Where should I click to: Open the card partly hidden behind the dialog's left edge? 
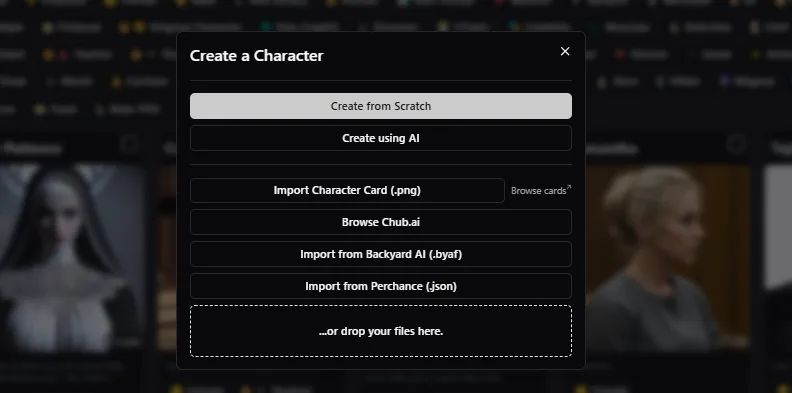[167, 258]
